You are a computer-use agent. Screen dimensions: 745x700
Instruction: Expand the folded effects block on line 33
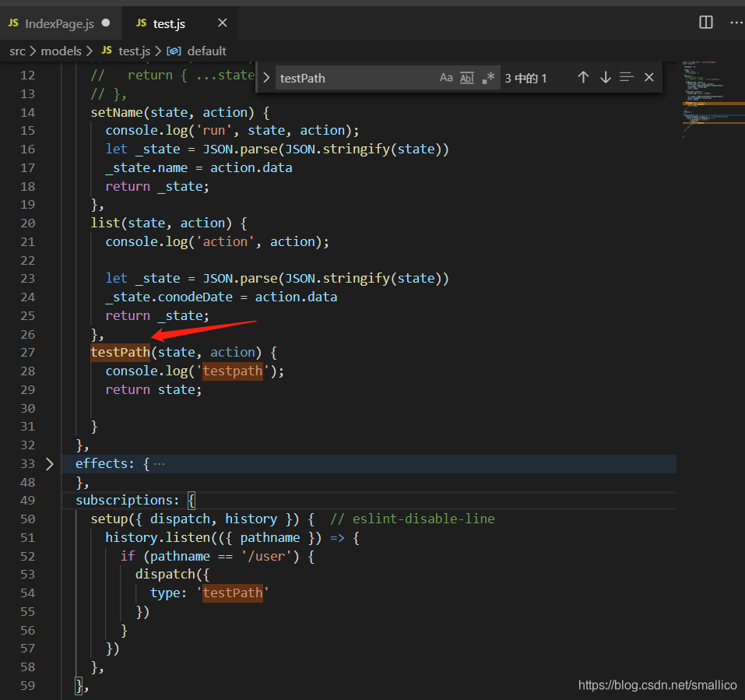49,464
